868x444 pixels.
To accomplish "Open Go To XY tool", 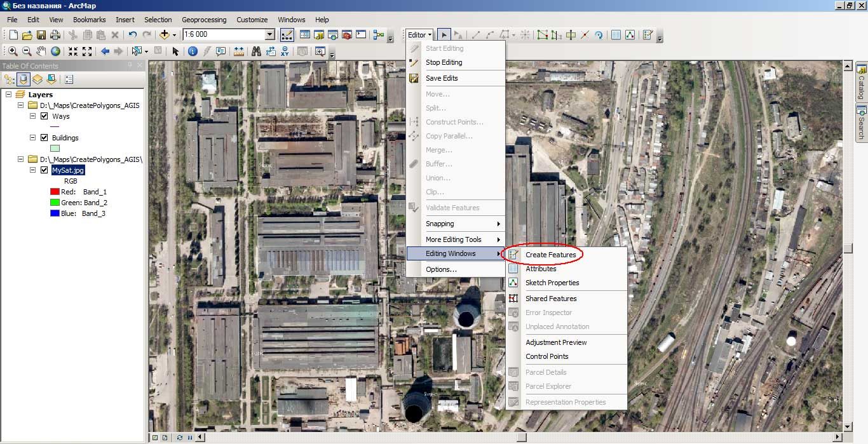I will tap(285, 51).
